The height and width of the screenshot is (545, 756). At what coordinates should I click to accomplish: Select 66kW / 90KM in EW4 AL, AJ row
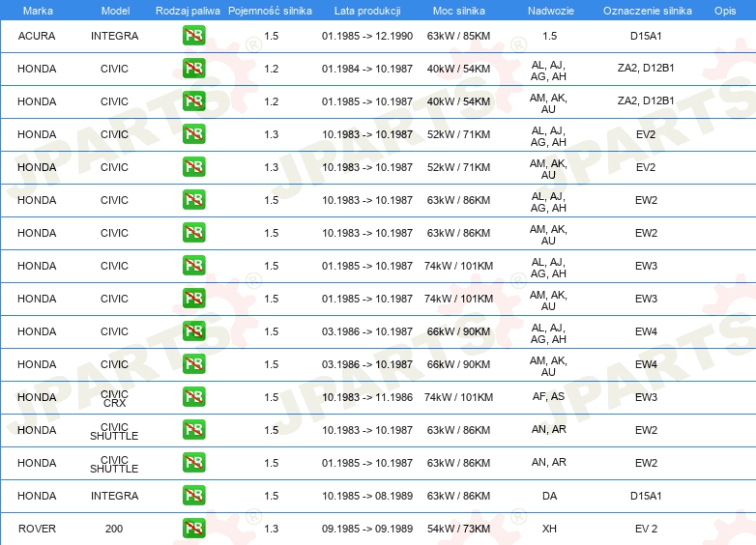458,331
